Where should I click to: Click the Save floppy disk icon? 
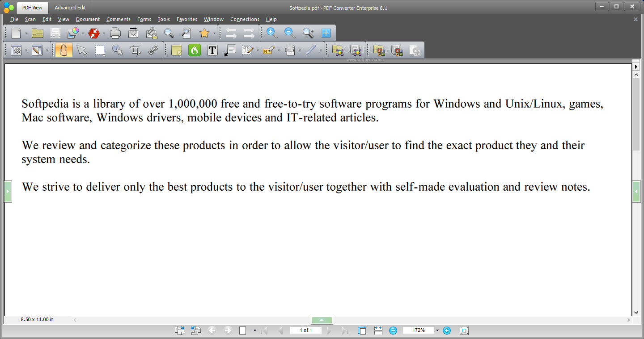(55, 33)
